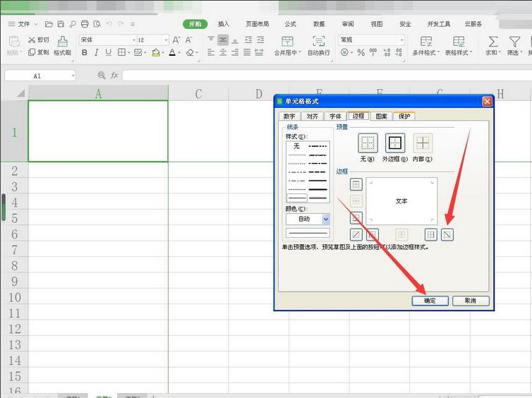This screenshot has height=398, width=532.
Task: Open the 颜色 line color dropdown
Action: click(x=325, y=219)
